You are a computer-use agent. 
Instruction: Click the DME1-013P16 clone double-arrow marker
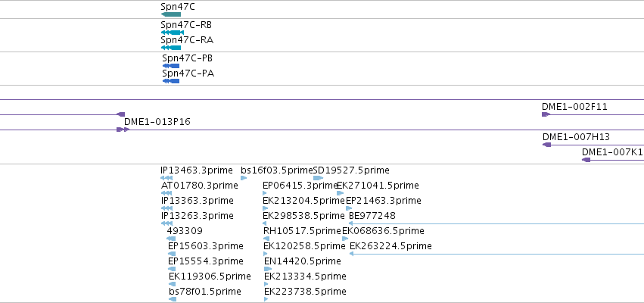[123, 130]
